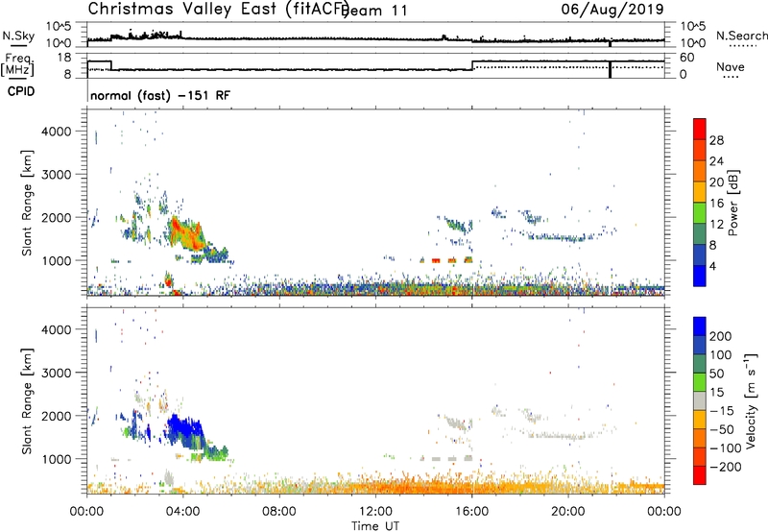The height and width of the screenshot is (532, 768).
Task: Click the 'Freq. [MHz]' label
Action: [x=17, y=65]
